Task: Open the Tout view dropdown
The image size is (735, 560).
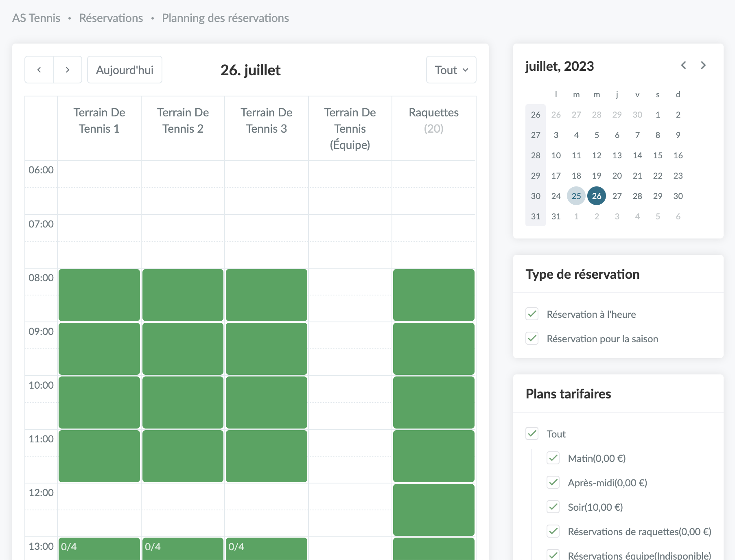Action: pyautogui.click(x=451, y=70)
